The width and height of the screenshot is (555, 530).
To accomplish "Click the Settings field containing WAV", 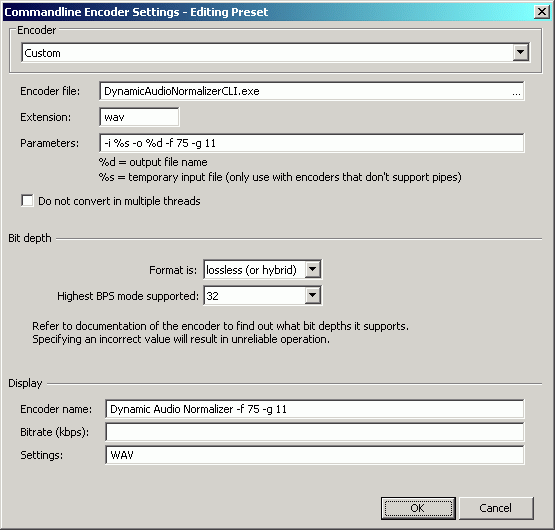I will click(x=315, y=455).
